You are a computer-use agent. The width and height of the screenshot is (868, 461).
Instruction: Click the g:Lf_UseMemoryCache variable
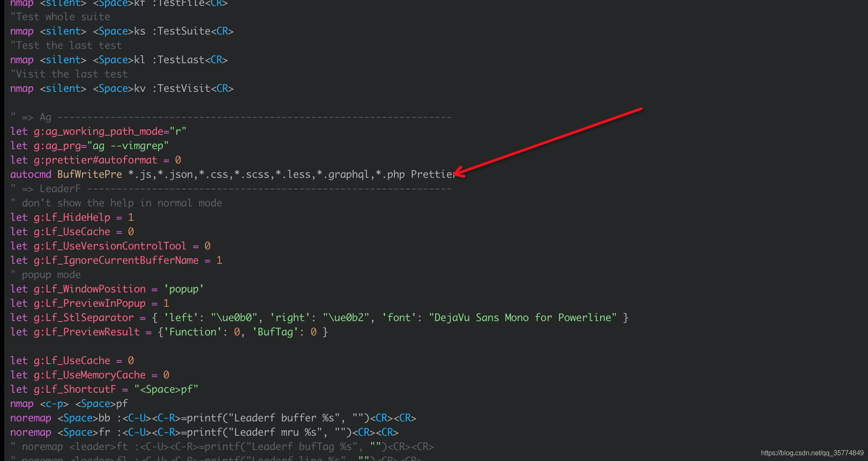point(89,375)
